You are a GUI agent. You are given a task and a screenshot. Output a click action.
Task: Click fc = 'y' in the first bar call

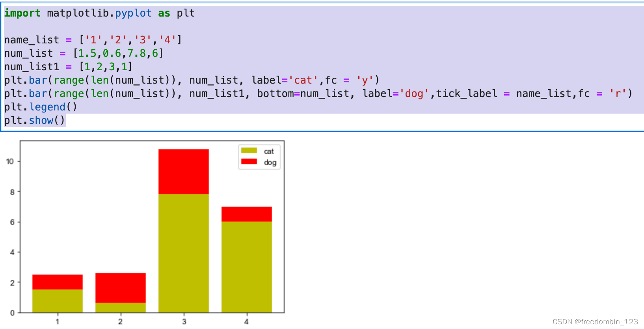coord(349,80)
